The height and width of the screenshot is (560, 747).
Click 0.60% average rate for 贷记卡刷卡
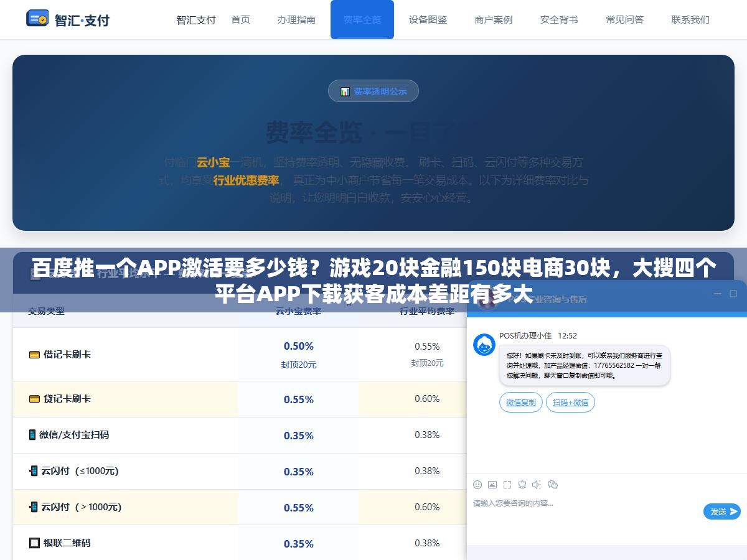point(427,399)
